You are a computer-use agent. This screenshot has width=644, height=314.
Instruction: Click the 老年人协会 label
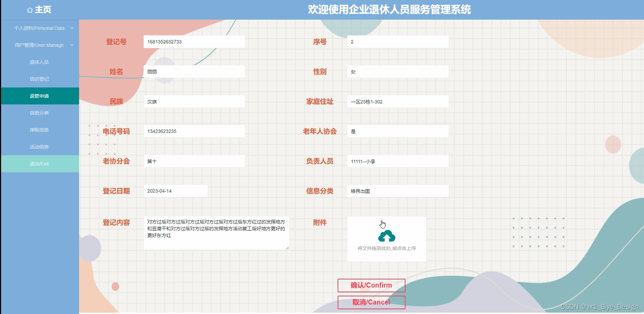pyautogui.click(x=320, y=131)
